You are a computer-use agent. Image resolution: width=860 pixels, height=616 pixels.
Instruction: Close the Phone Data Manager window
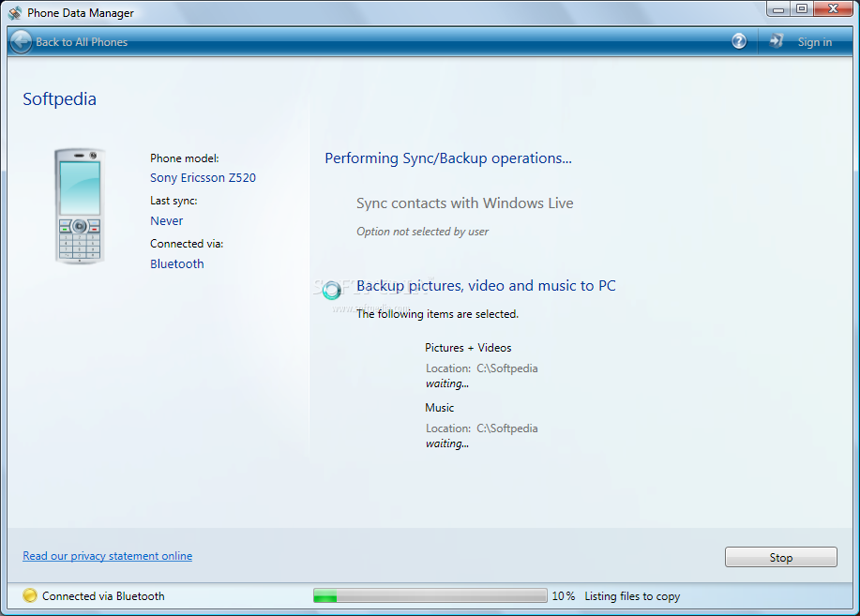click(x=833, y=8)
